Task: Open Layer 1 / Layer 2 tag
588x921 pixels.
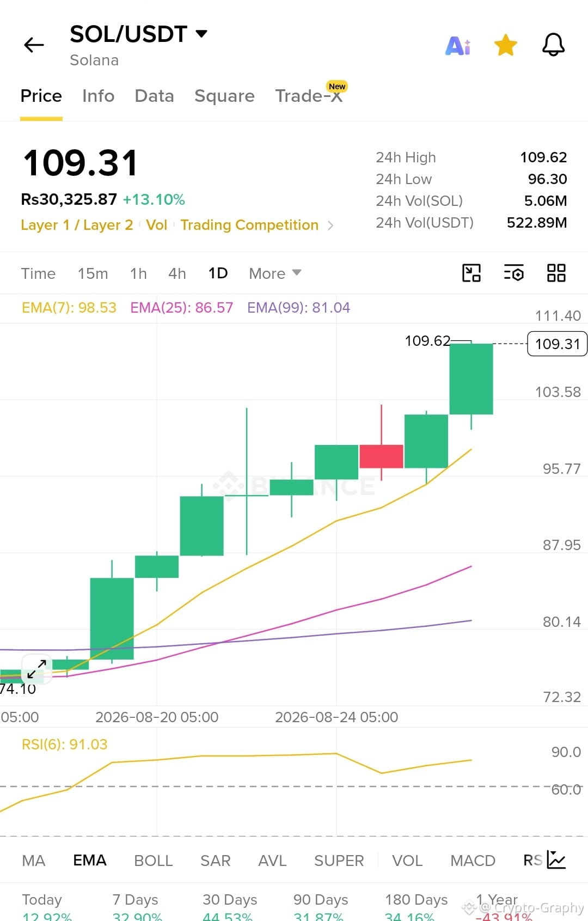Action: pos(77,225)
